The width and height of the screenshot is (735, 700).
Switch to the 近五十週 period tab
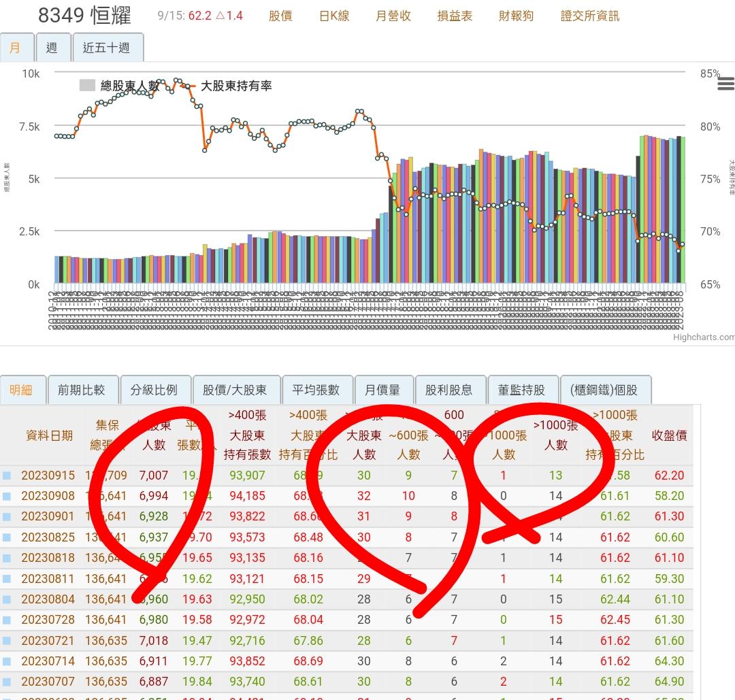click(x=108, y=48)
